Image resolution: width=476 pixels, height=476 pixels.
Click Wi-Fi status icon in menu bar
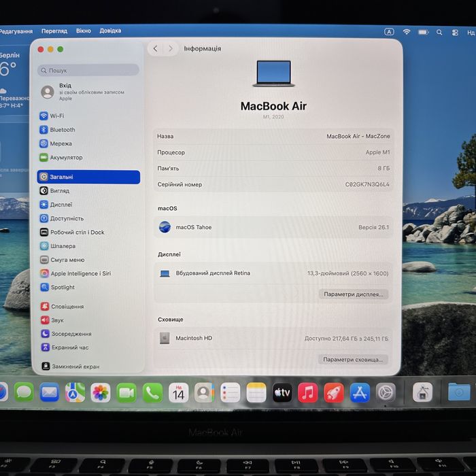(x=407, y=32)
